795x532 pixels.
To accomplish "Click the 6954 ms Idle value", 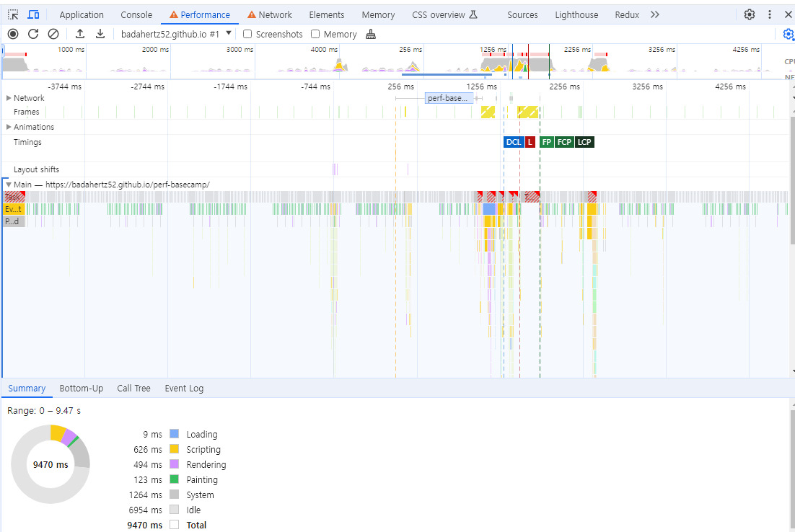I will [x=146, y=510].
